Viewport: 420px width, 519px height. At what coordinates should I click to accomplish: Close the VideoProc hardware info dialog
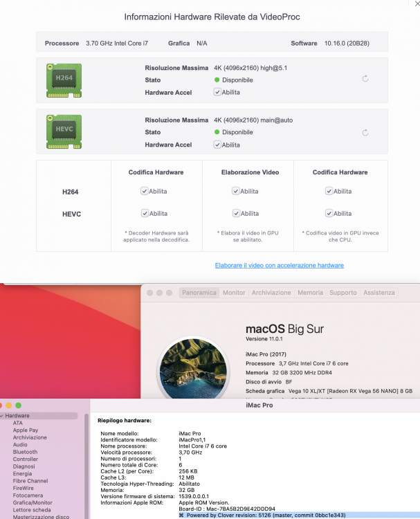tap(417, 4)
